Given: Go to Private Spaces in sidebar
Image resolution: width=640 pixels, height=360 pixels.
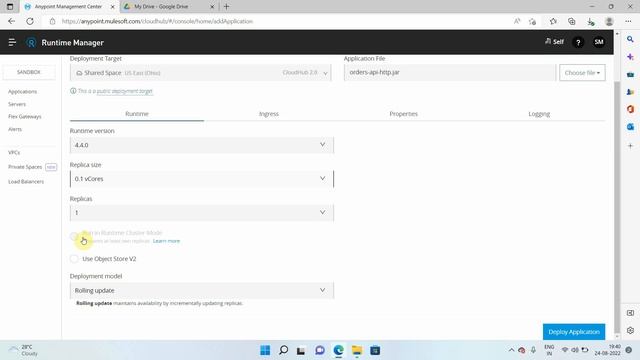Looking at the screenshot, I should pos(25,167).
